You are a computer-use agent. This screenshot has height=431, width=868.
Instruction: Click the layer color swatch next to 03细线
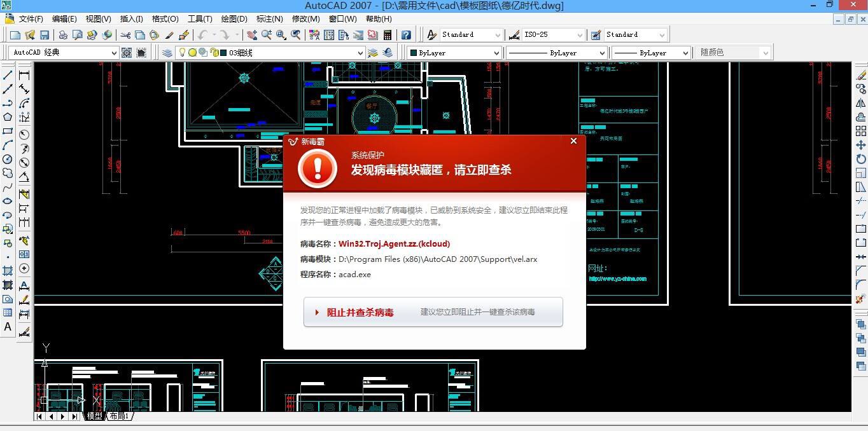click(x=222, y=52)
